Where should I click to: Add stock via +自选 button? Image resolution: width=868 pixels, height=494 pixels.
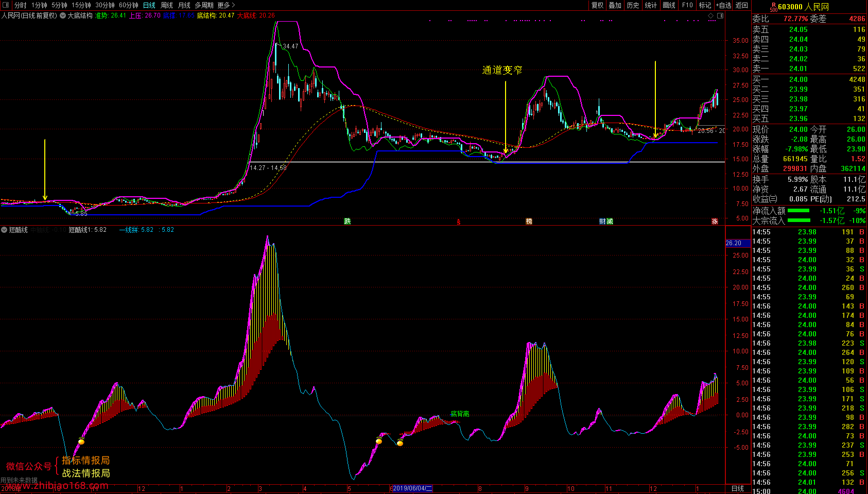point(723,5)
